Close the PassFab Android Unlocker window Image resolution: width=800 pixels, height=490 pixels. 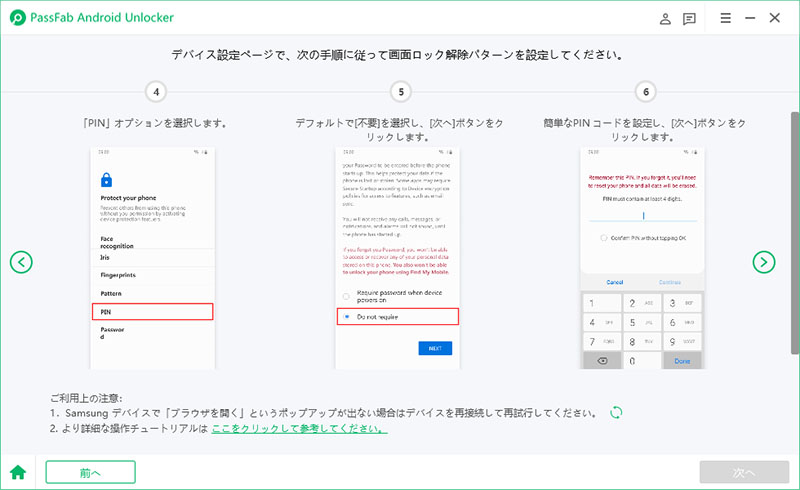[774, 18]
